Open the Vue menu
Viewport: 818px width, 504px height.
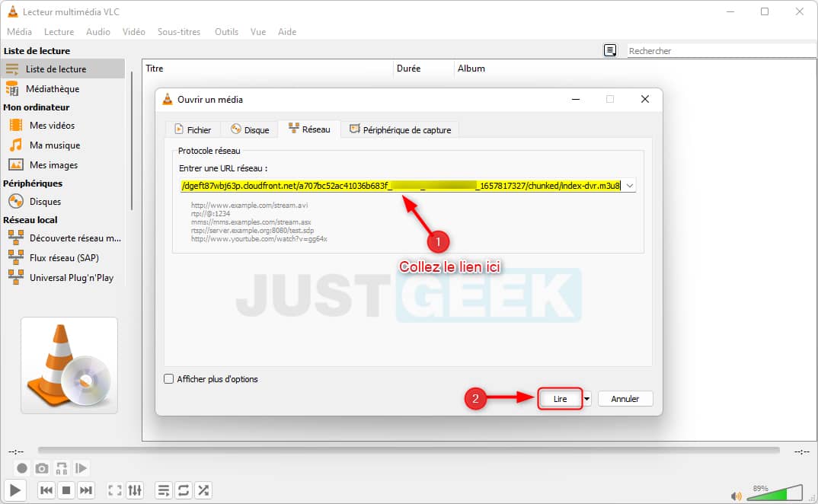pos(257,32)
